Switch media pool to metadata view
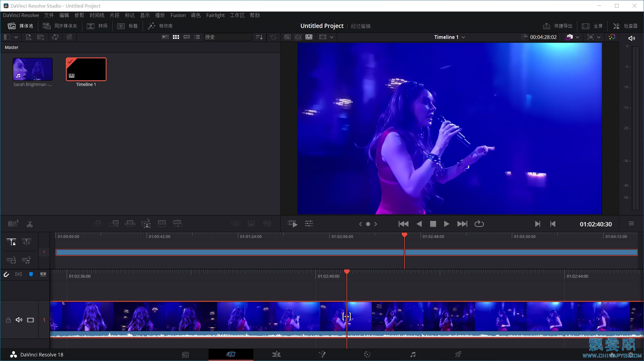The image size is (644, 361). [165, 37]
